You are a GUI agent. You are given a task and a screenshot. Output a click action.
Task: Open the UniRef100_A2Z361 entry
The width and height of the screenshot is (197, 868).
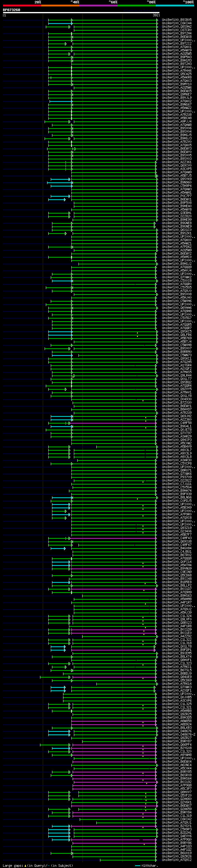[177, 162]
